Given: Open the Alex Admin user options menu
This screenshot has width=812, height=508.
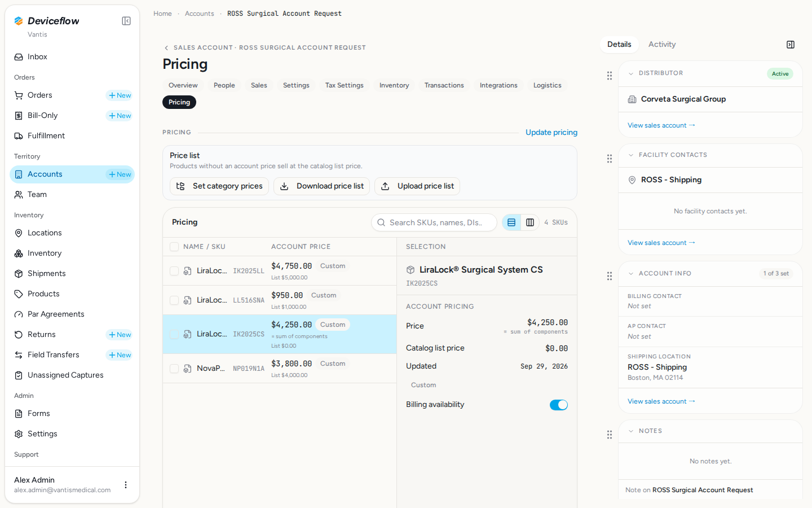Looking at the screenshot, I should [126, 485].
